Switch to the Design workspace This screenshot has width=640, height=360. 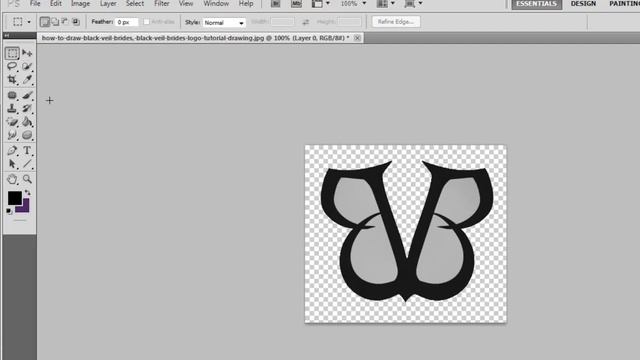pos(583,4)
